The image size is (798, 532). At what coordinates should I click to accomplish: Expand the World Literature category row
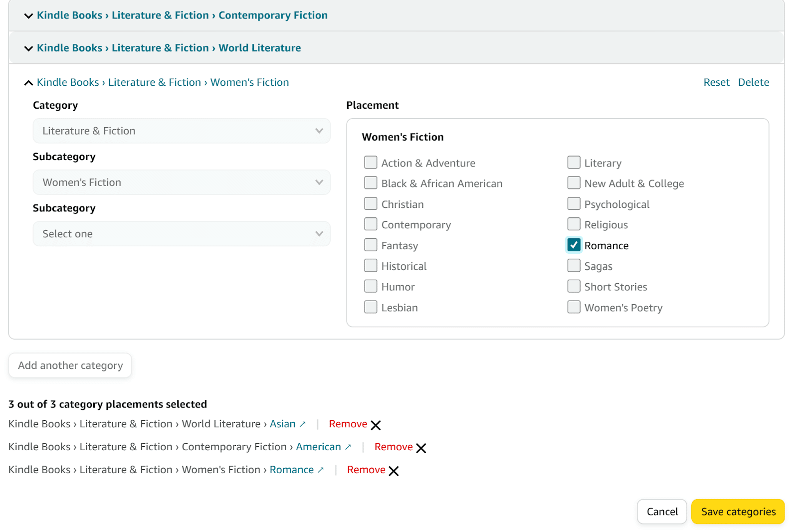[x=28, y=48]
